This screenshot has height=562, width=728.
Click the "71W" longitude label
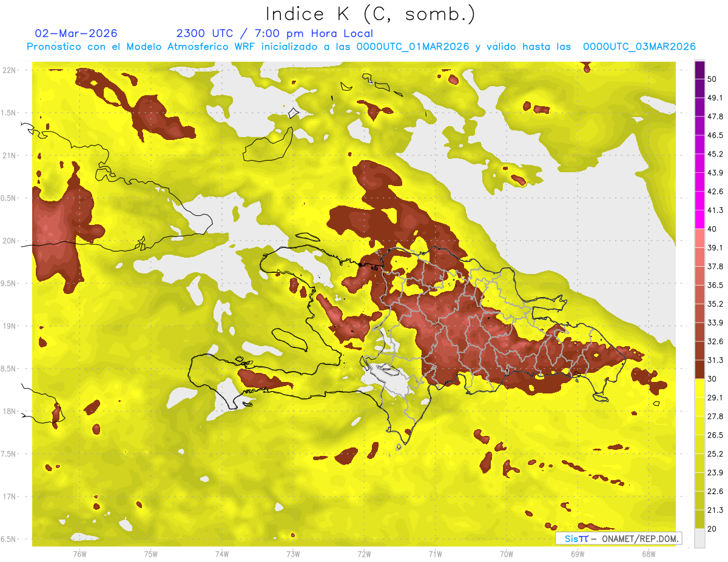435,554
